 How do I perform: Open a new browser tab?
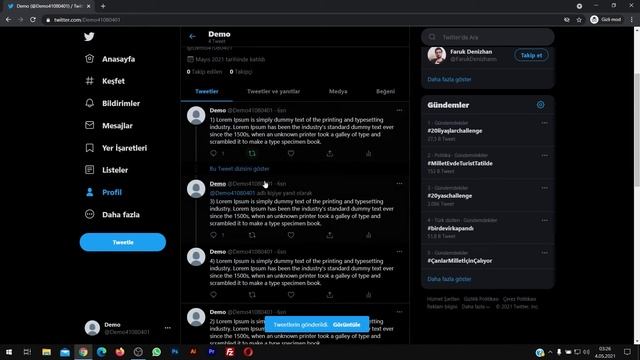[103, 6]
